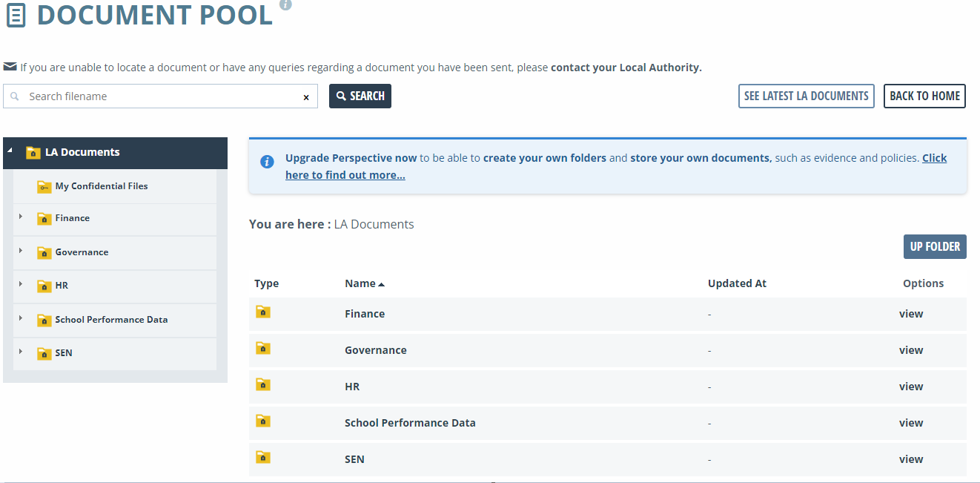The height and width of the screenshot is (483, 980).
Task: View the Finance folder
Action: tap(911, 314)
